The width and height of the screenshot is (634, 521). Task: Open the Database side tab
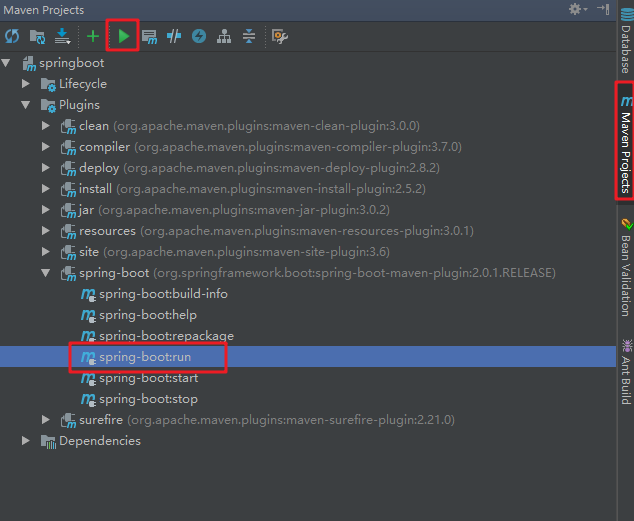tap(626, 40)
